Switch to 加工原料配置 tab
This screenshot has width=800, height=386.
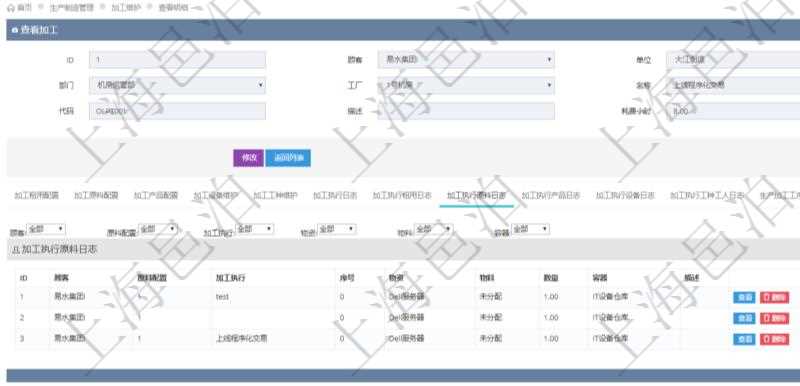point(96,195)
